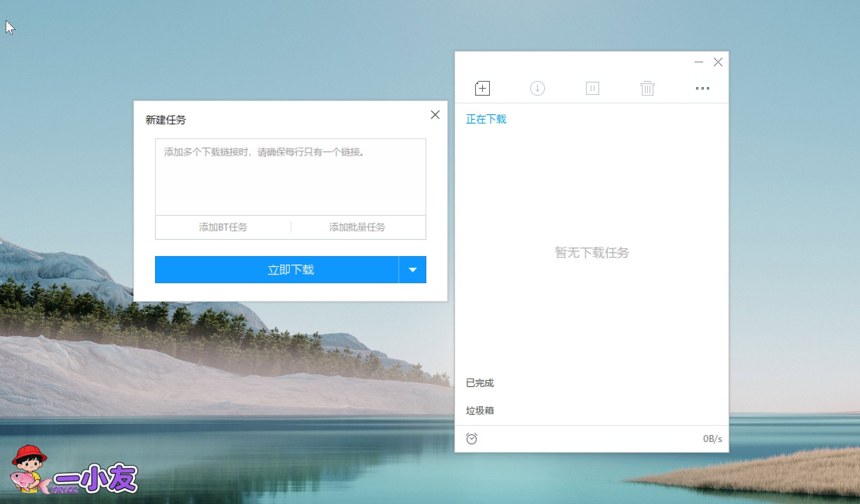Minimize the download manager window
Screen dimensions: 860x504
[698, 62]
